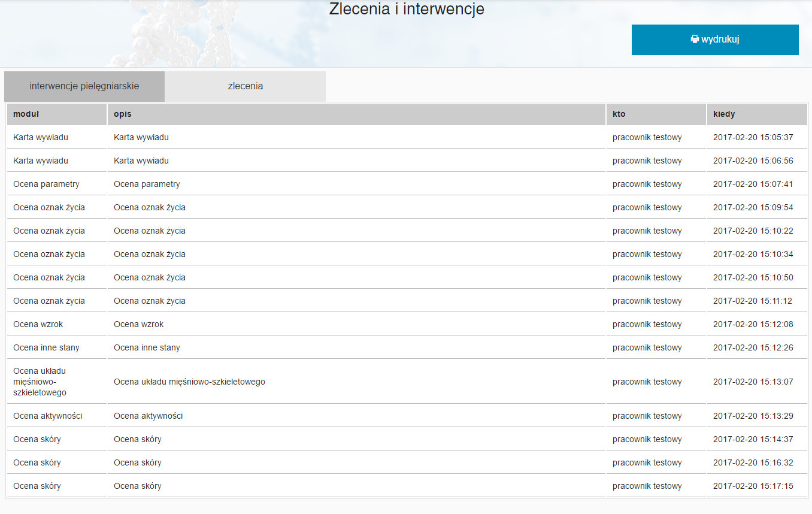Viewport: 812px width, 514px height.
Task: Select timestamp 2017-02-20 15:13:07
Action: pos(753,382)
